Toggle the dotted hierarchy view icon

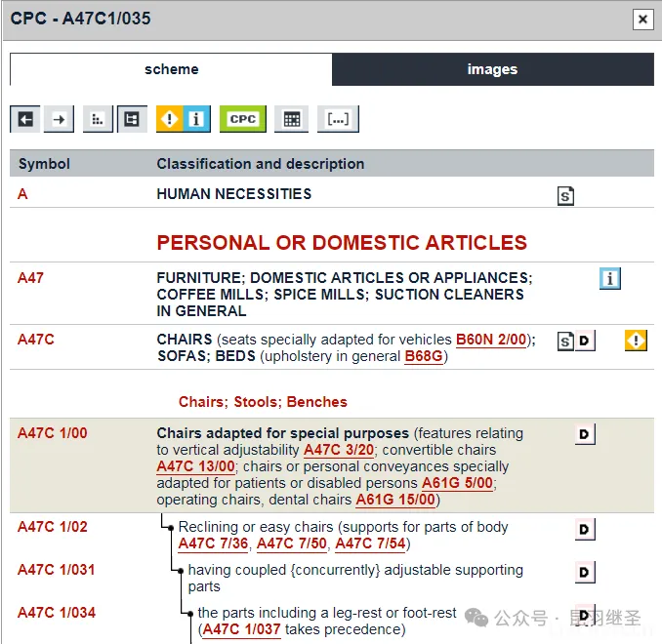click(x=98, y=119)
